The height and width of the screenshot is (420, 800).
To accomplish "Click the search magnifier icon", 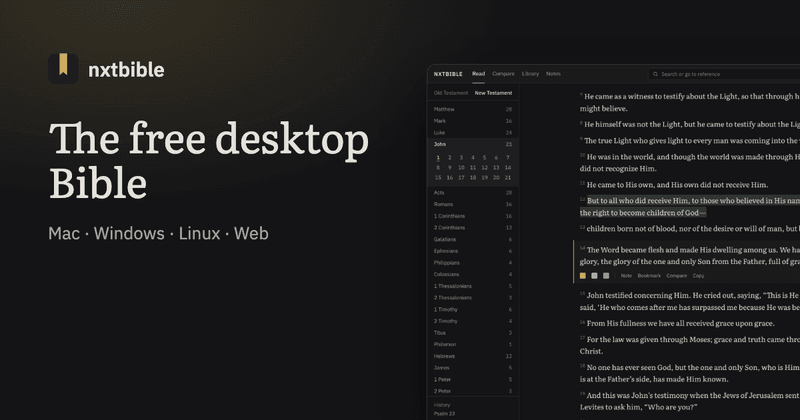I will coord(656,74).
